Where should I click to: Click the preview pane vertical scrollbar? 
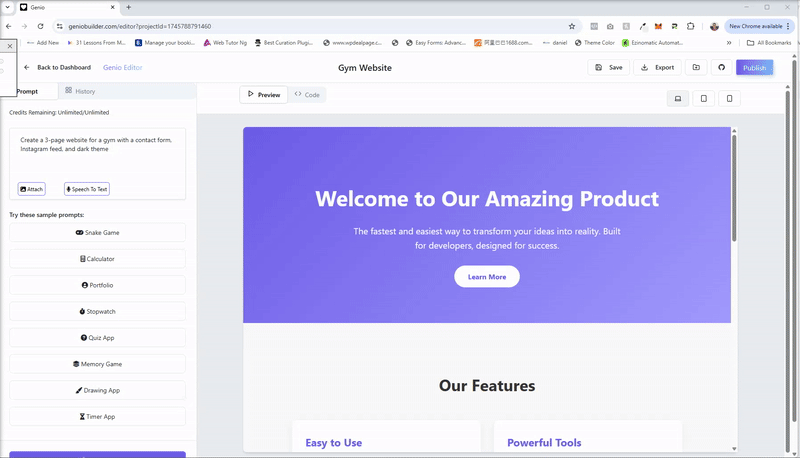734,190
